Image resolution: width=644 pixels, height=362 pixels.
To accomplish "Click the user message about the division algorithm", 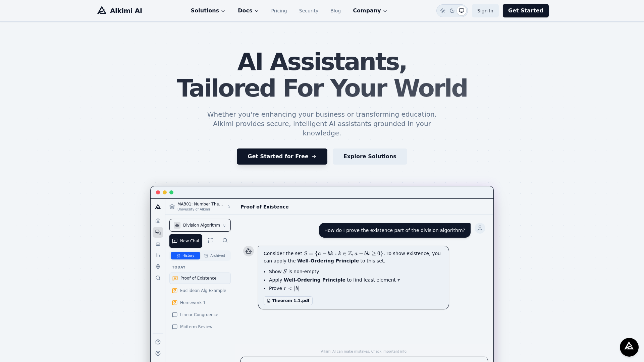I will (x=395, y=230).
